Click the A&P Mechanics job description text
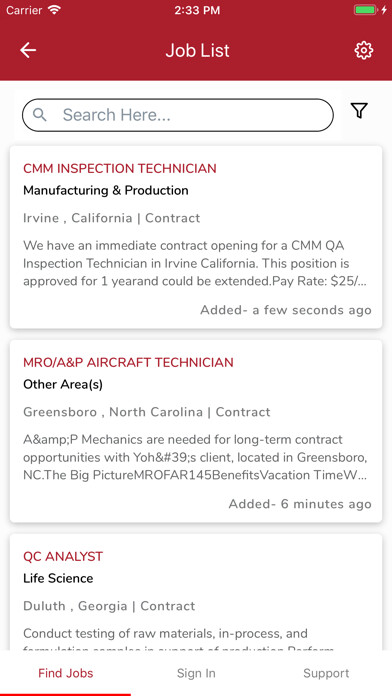Viewport: 392px width, 696px height. click(x=195, y=458)
